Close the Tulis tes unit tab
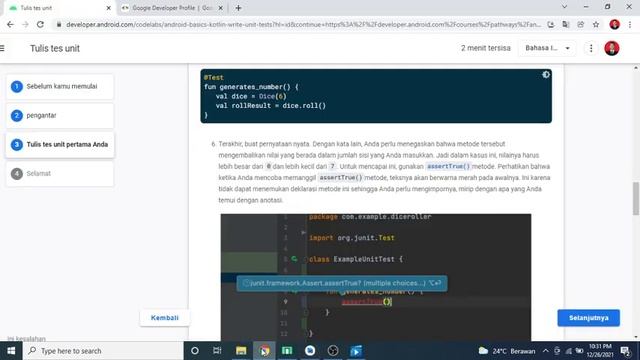 (109, 8)
